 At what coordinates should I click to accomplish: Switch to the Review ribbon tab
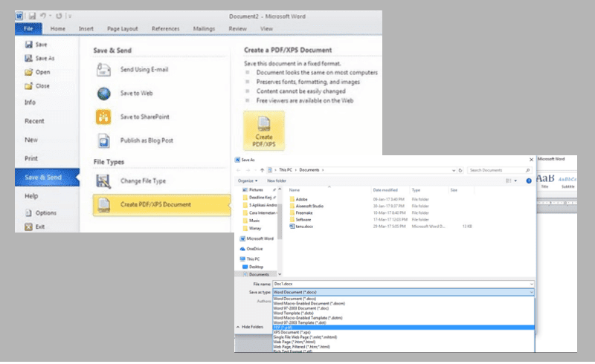(237, 29)
